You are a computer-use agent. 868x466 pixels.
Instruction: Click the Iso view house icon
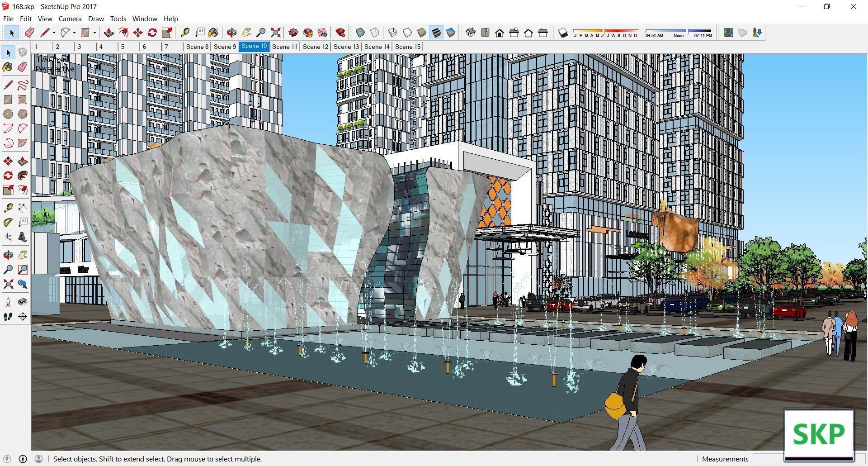point(471,33)
